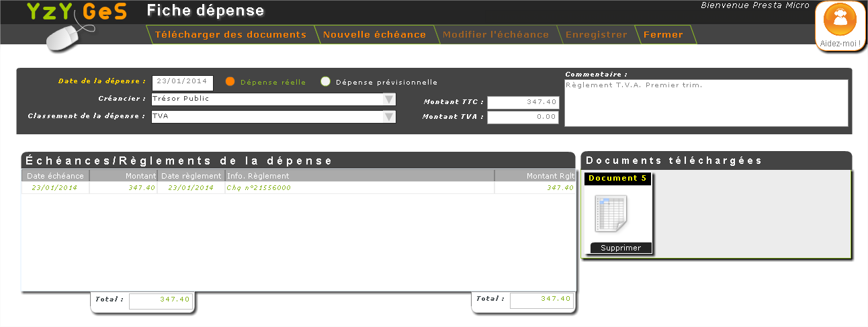
Task: Click the Fiche dépense page title
Action: (205, 11)
